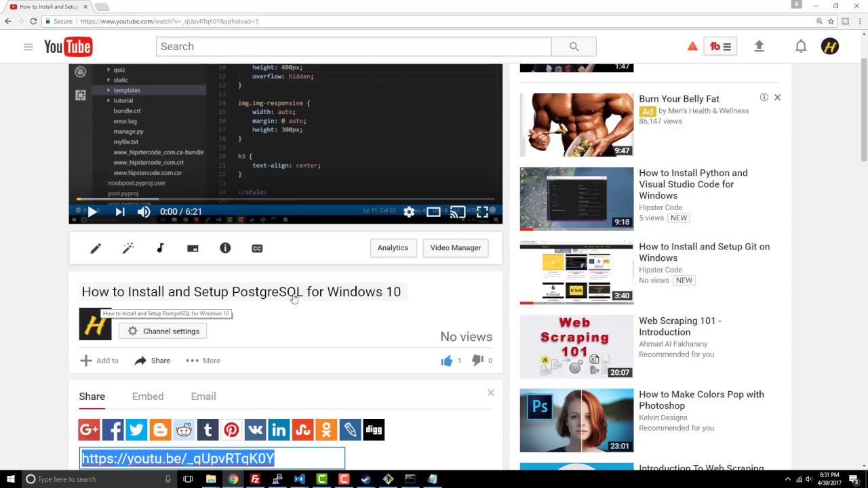Click the search magnifier button

tap(574, 47)
